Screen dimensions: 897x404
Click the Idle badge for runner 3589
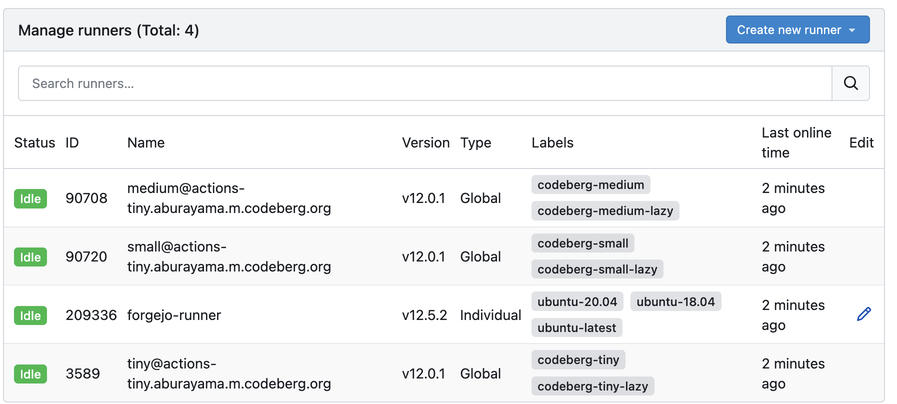(31, 374)
